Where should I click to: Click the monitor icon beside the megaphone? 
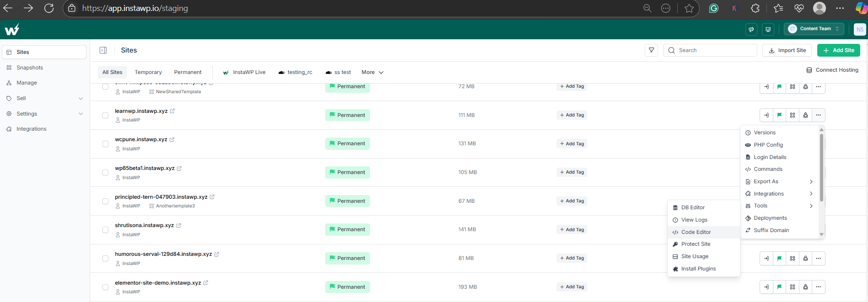(768, 29)
